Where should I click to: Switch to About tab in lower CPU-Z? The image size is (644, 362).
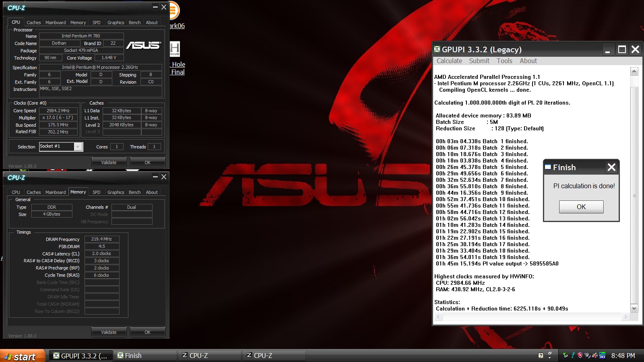152,192
